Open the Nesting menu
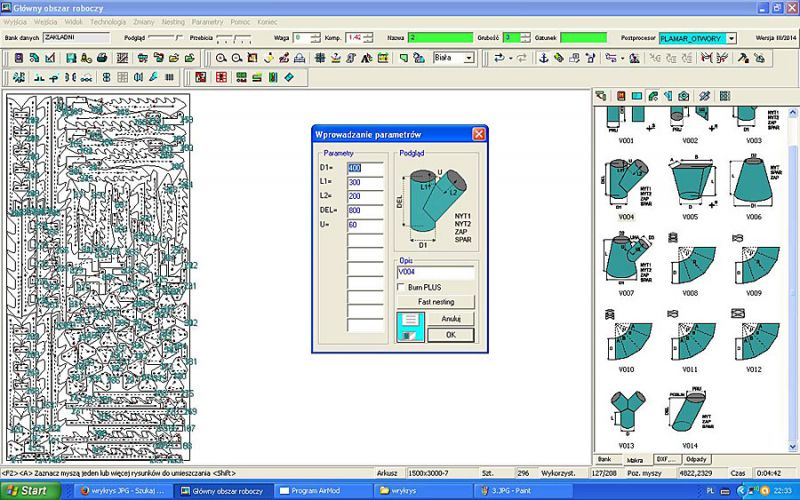This screenshot has width=800, height=500. (x=175, y=20)
